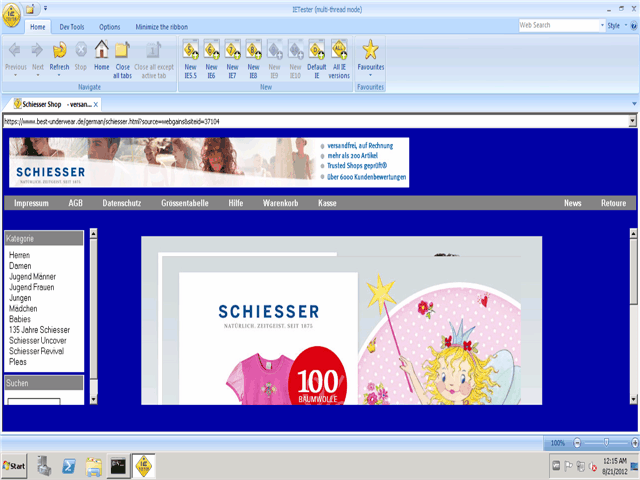640x480 pixels.
Task: Click the page right scrollbar up arrow
Action: point(633,233)
